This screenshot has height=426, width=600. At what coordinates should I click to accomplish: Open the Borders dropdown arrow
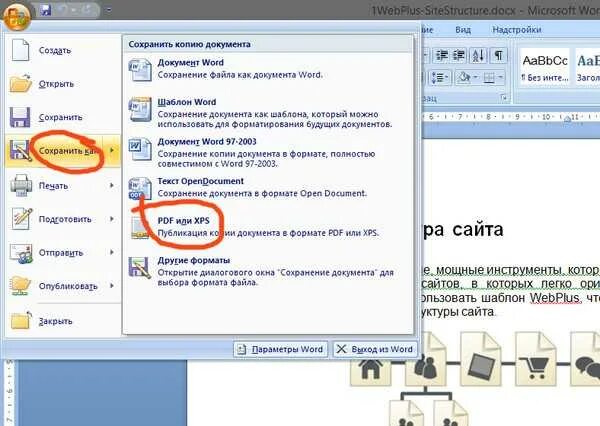pos(500,78)
